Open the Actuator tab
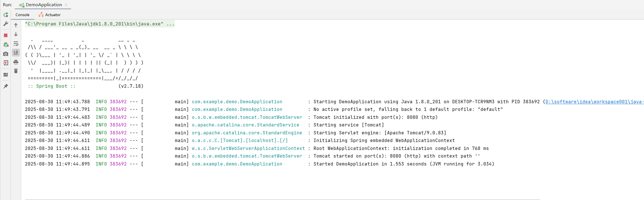The height and width of the screenshot is (200, 644). tap(50, 15)
